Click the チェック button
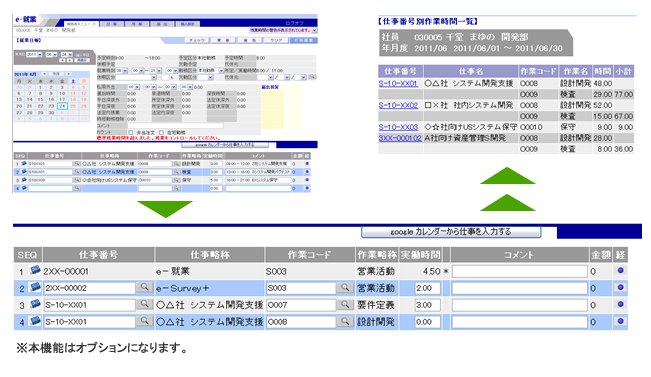This screenshot has width=651, height=377. 196,40
